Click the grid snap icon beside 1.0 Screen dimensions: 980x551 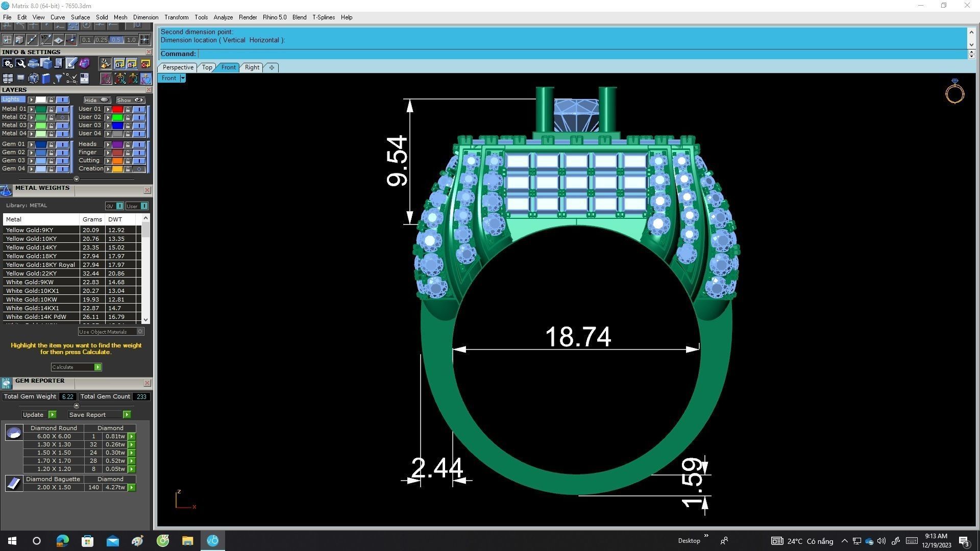[x=144, y=40]
